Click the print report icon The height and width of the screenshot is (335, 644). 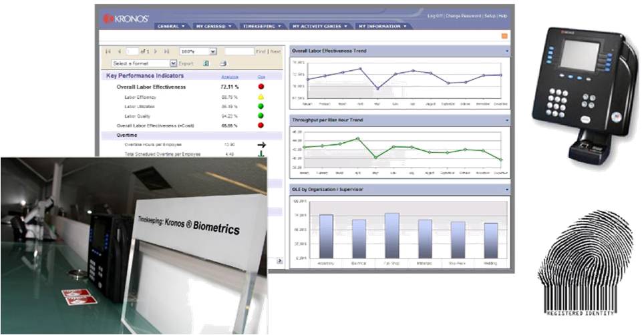pyautogui.click(x=223, y=63)
